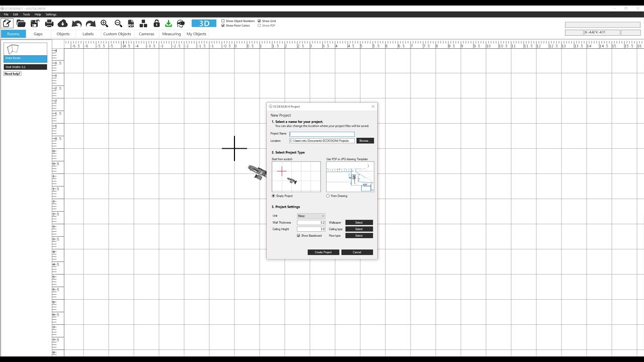Cancel the New Project dialog
Screen dimensions: 644x362
tap(357, 252)
